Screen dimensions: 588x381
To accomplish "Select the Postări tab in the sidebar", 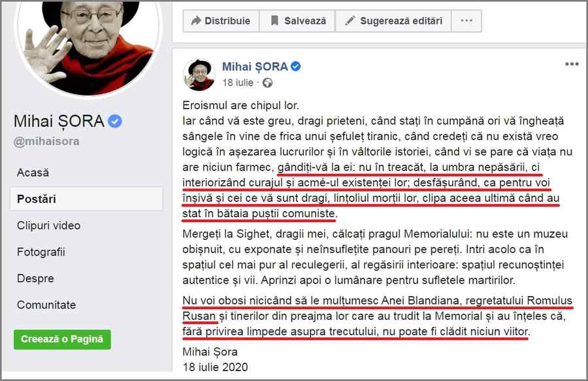I will [86, 199].
